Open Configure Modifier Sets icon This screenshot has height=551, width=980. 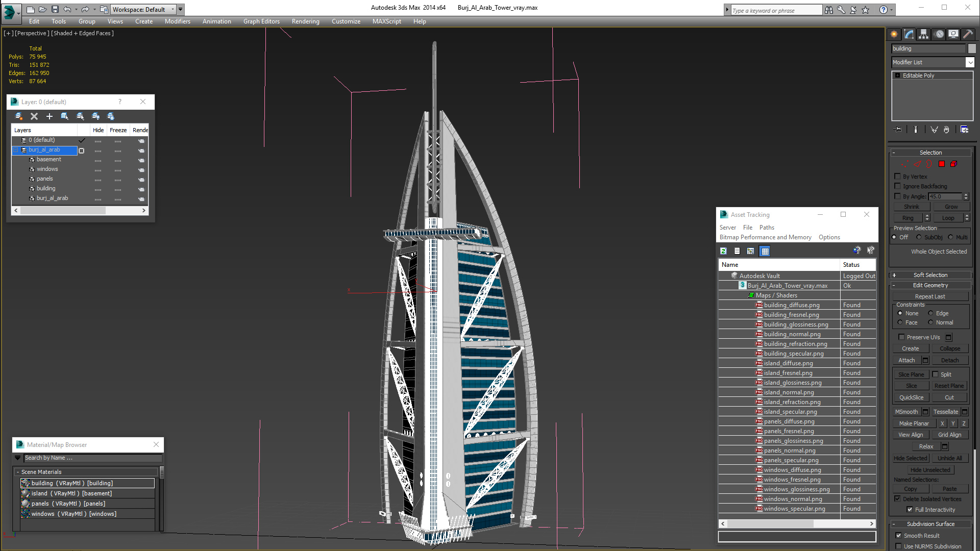tap(964, 130)
